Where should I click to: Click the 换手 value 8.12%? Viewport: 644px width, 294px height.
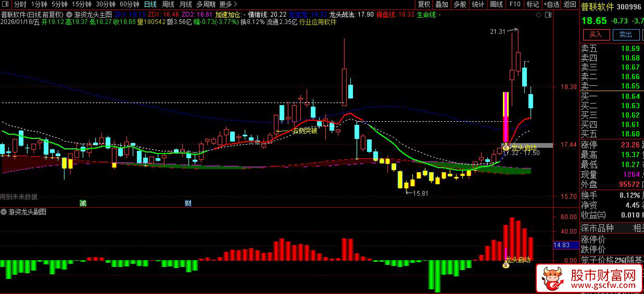(x=629, y=195)
